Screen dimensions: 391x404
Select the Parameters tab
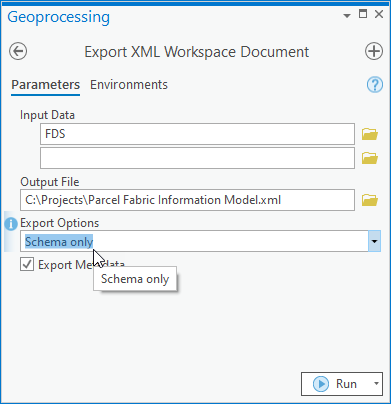[x=46, y=85]
